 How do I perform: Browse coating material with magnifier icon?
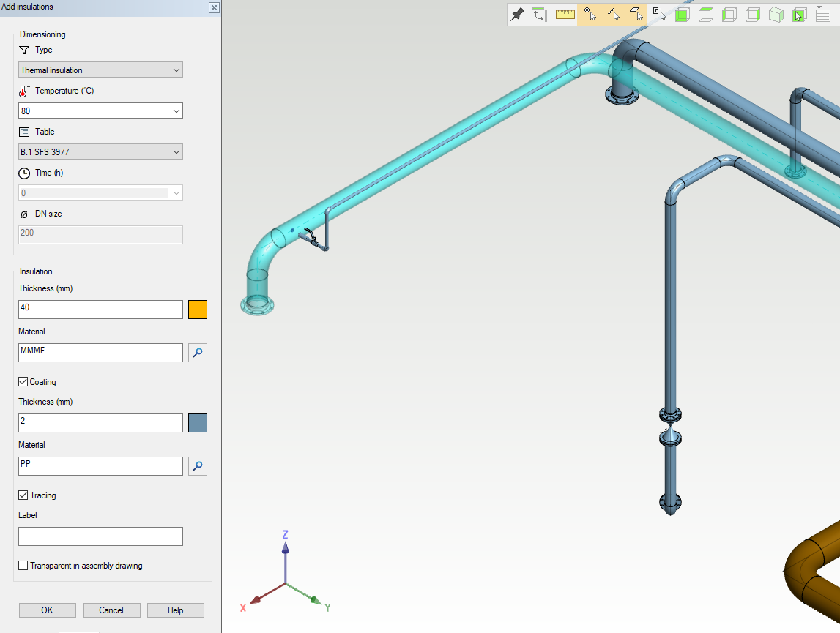click(x=198, y=466)
